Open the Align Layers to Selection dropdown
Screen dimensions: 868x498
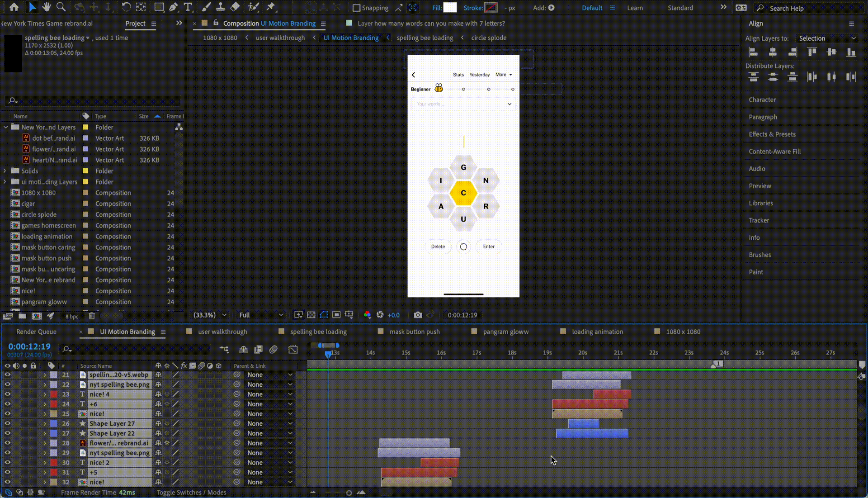coord(827,38)
